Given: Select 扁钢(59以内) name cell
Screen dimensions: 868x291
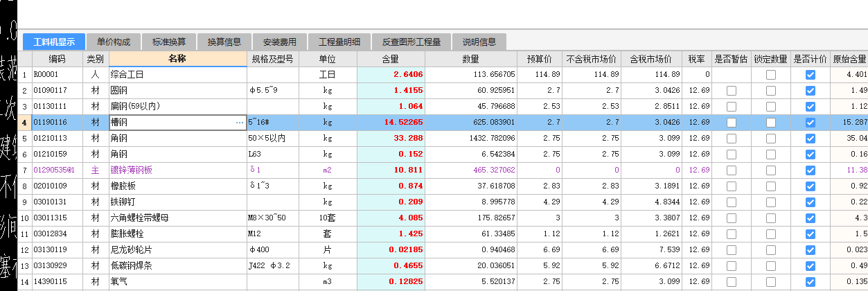Looking at the screenshot, I should [178, 106].
